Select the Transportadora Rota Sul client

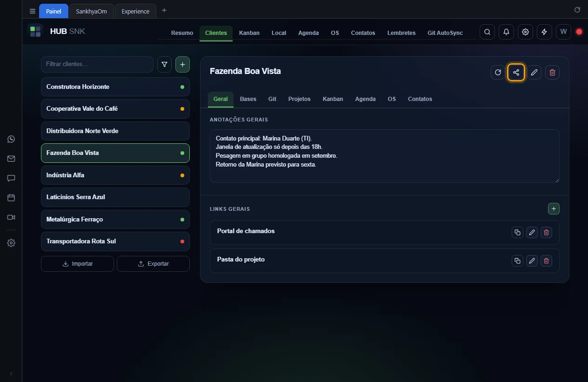coord(115,241)
